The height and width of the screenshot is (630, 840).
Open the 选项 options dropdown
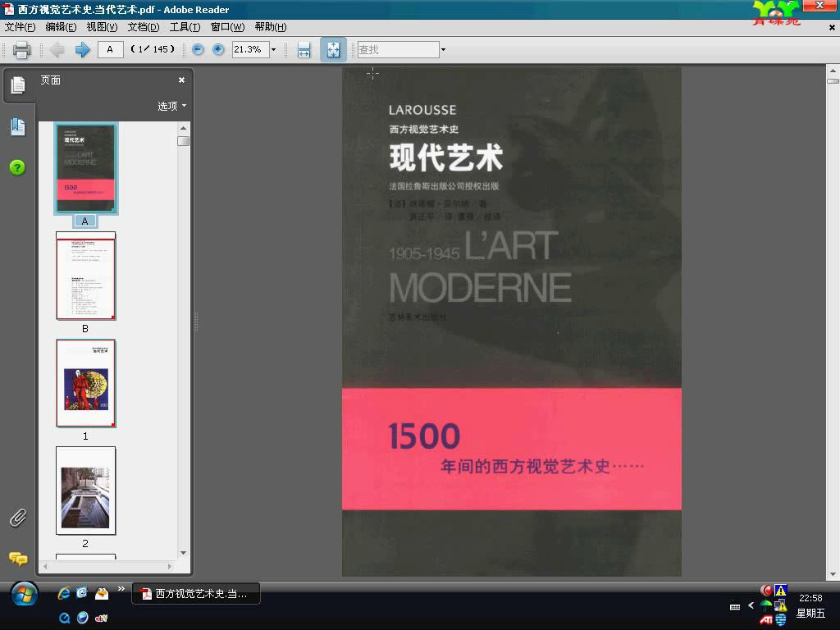click(x=172, y=106)
